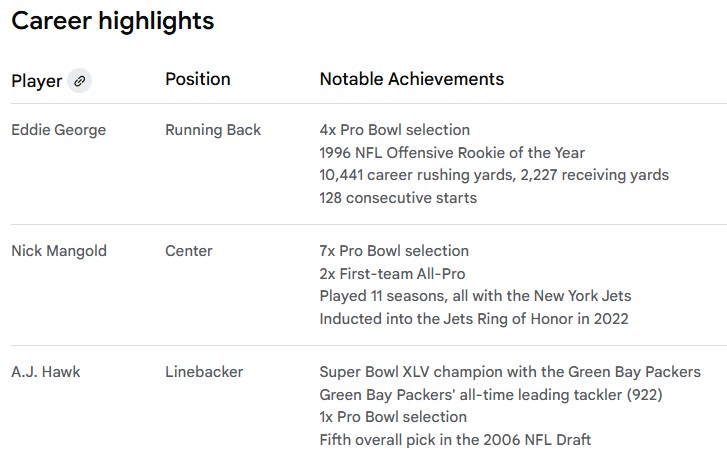This screenshot has height=460, width=727.
Task: Click the 1996 NFL Offensive Rookie line
Action: pyautogui.click(x=452, y=153)
